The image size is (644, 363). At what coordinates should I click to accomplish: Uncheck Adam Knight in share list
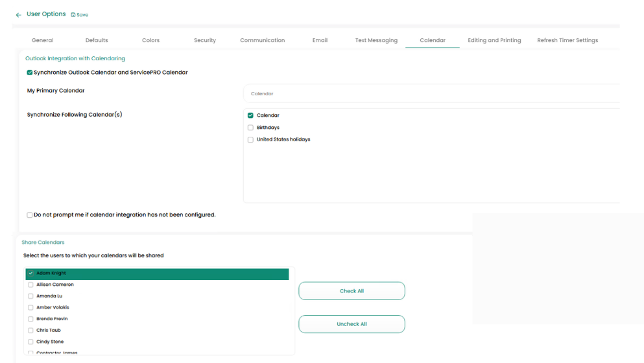tap(30, 274)
